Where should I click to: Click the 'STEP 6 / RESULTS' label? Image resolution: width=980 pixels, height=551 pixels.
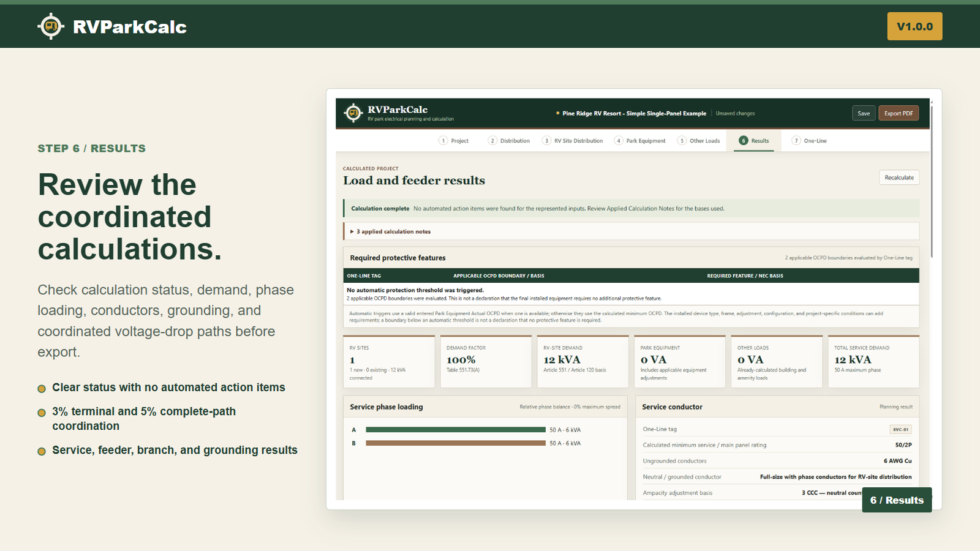pyautogui.click(x=92, y=148)
